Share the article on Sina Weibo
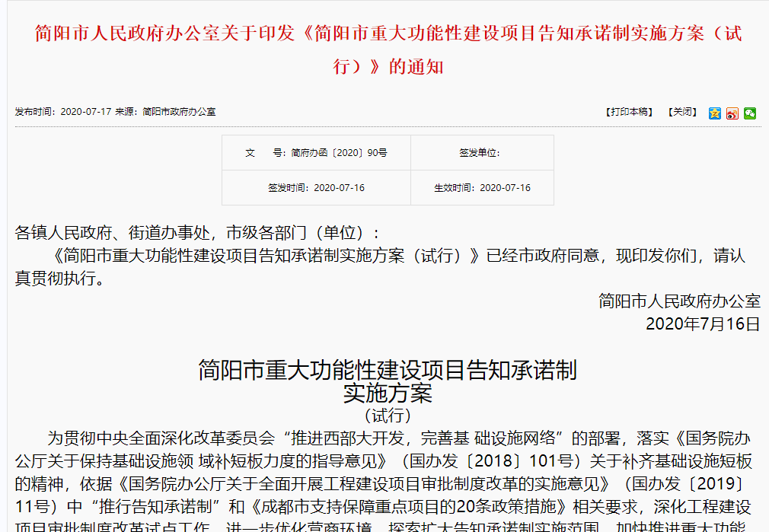Screen dimensions: 769x532 click(732, 113)
